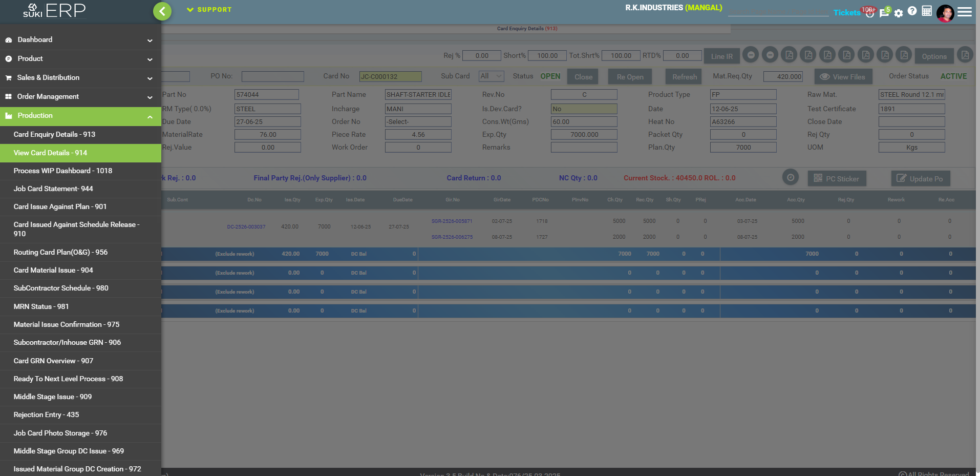Click the Tickets notification icon with 100+ badge
980x476 pixels.
[869, 13]
